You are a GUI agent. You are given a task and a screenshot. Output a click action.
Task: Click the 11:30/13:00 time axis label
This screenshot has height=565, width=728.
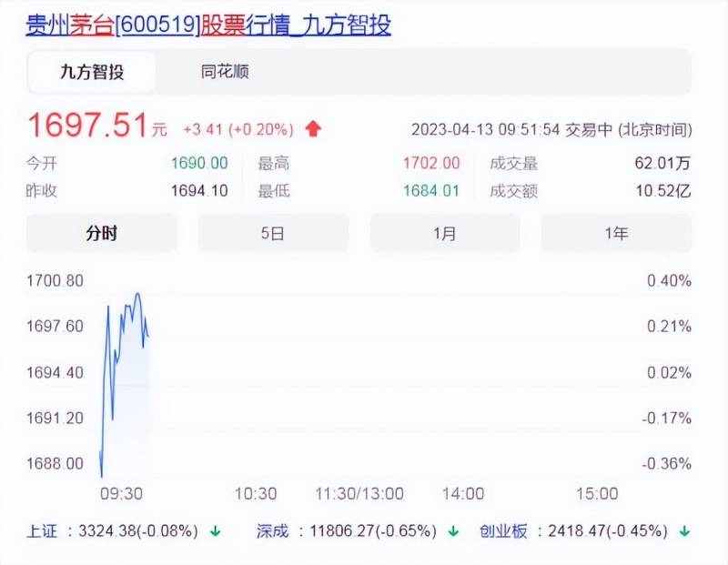coord(359,493)
